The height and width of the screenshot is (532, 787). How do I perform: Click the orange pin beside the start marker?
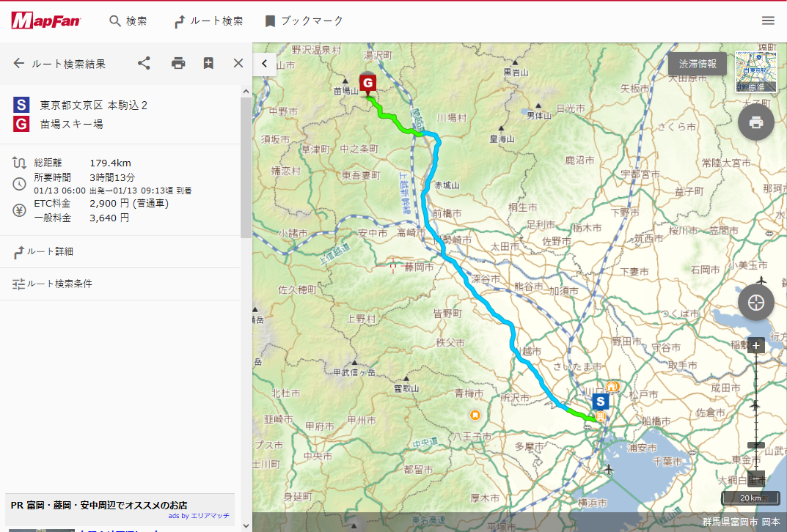click(x=600, y=416)
